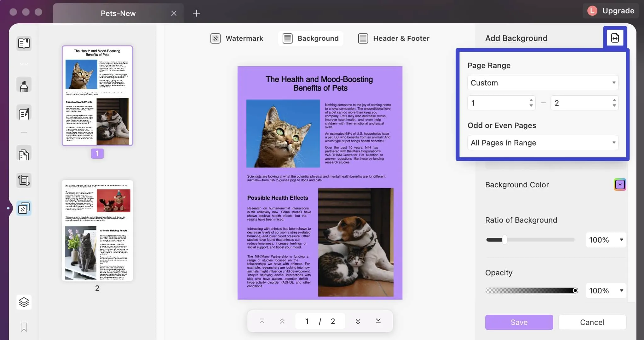644x340 pixels.
Task: Click the panel toggle icon beside Add Background
Action: [615, 38]
